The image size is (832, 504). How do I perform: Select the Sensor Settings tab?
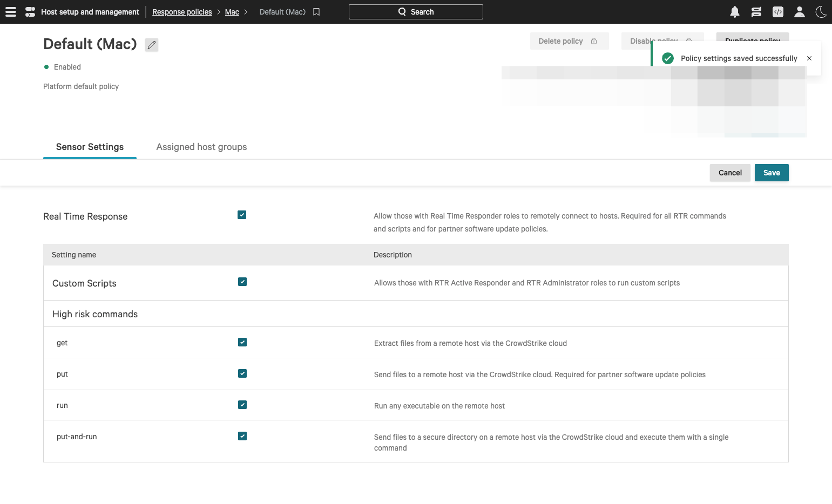tap(90, 147)
